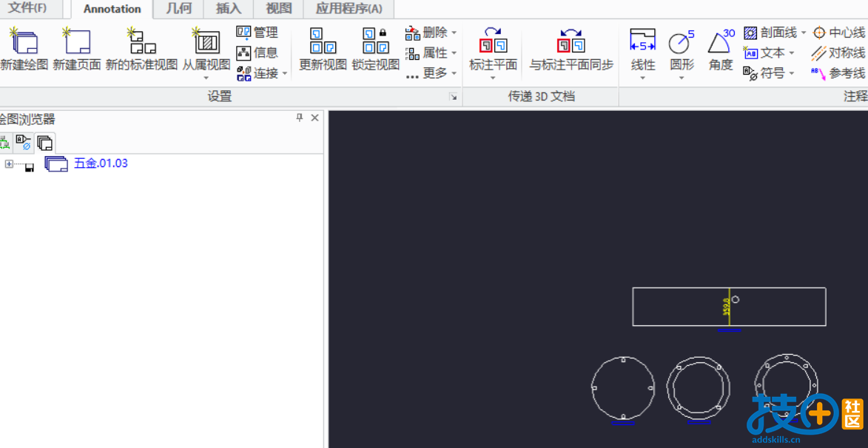Open the 管理 (Manage) tool
This screenshot has height=448, width=868.
coord(258,32)
